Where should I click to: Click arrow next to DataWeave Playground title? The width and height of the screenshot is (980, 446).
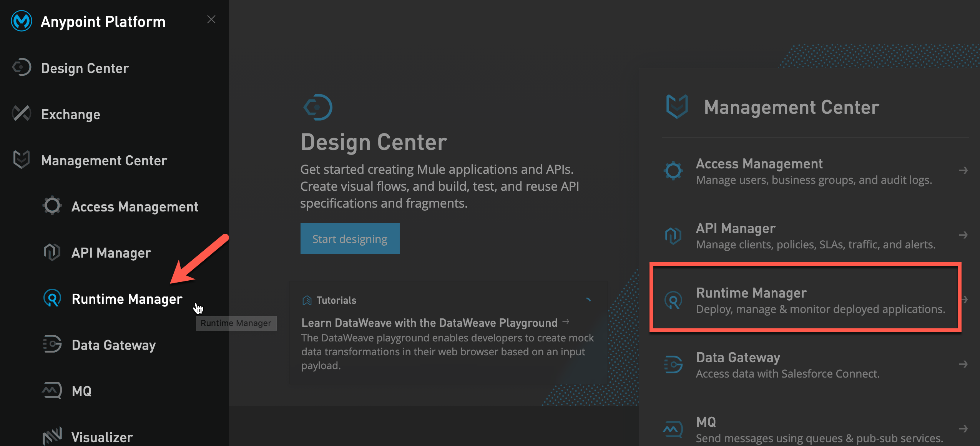coord(565,321)
